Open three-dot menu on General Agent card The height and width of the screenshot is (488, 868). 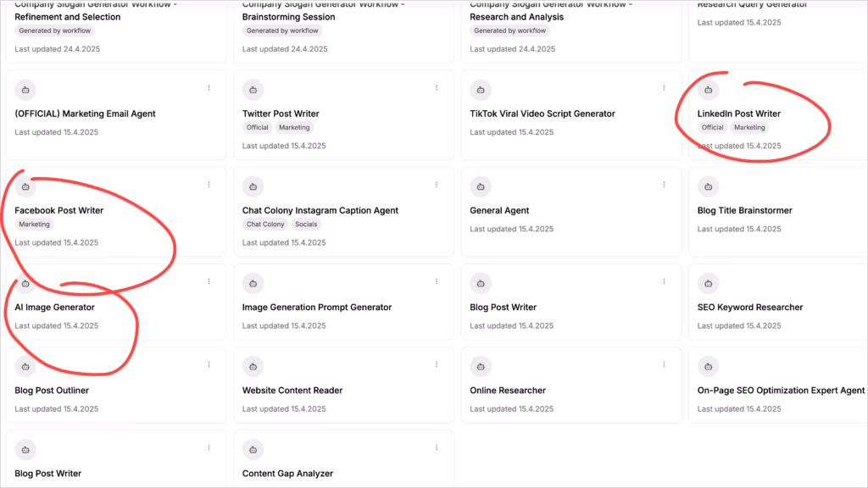(x=664, y=185)
